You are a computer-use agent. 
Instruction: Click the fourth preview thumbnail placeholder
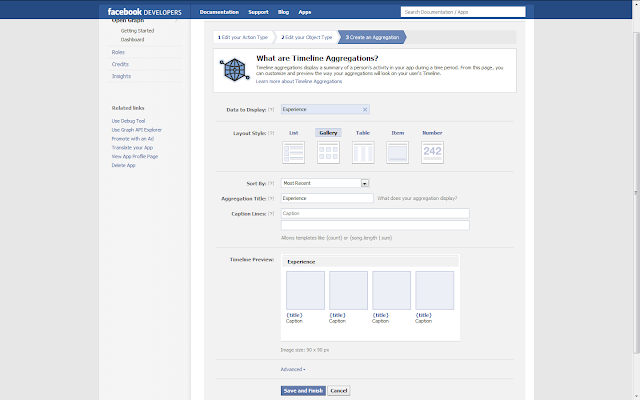[x=435, y=290]
